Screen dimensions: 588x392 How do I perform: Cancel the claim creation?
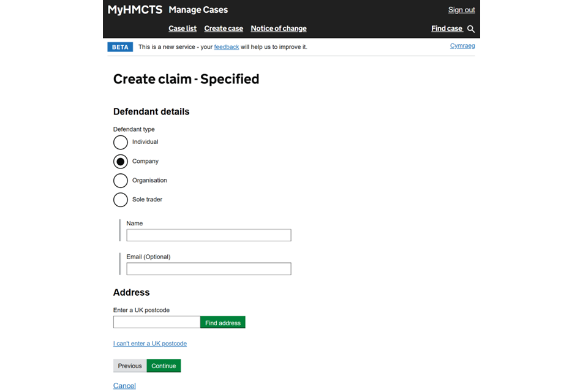click(x=124, y=385)
